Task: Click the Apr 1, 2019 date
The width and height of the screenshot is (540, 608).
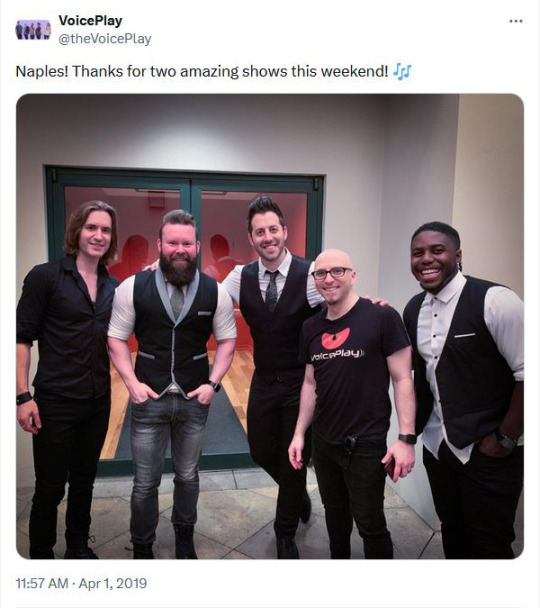Action: pyautogui.click(x=113, y=583)
